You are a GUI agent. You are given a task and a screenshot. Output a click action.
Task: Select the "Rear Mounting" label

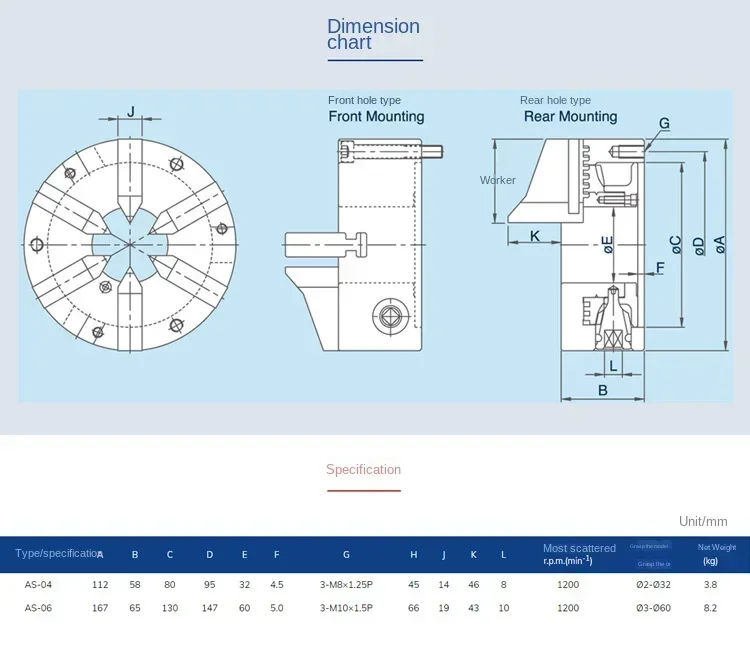pos(570,116)
